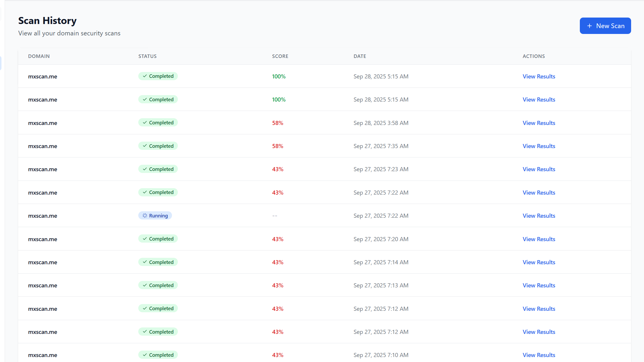Screen dimensions: 644x362
Task: Click the spinner icon in the Running badge
Action: [x=144, y=215]
